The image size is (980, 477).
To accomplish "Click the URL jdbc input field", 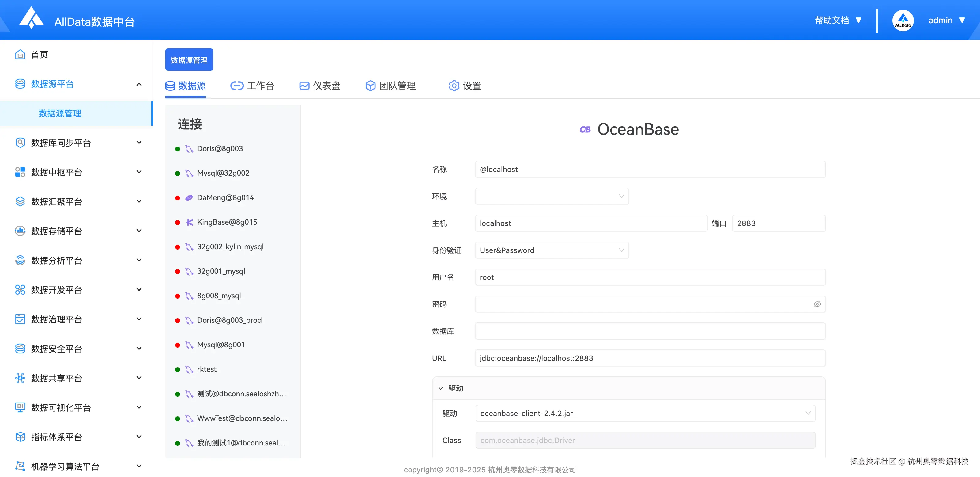I will click(650, 358).
